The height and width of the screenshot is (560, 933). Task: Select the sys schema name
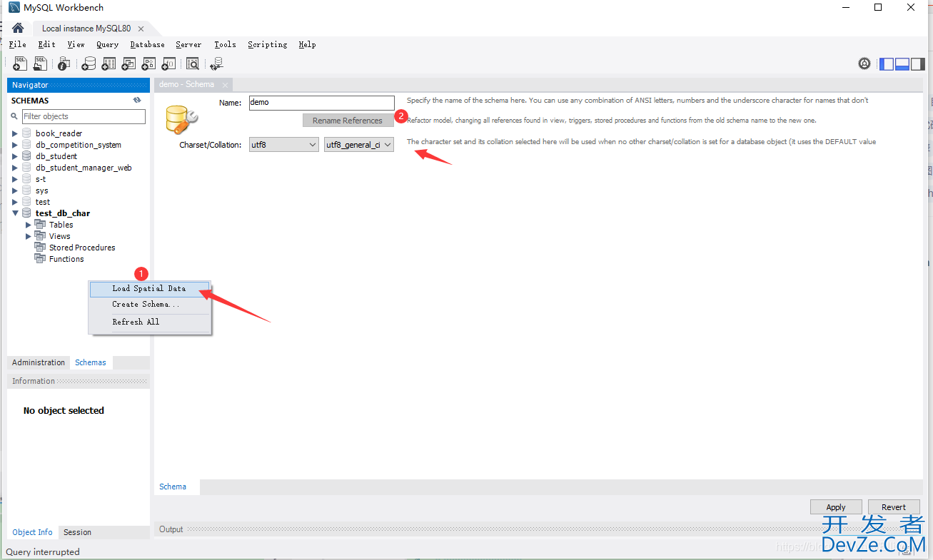point(42,190)
